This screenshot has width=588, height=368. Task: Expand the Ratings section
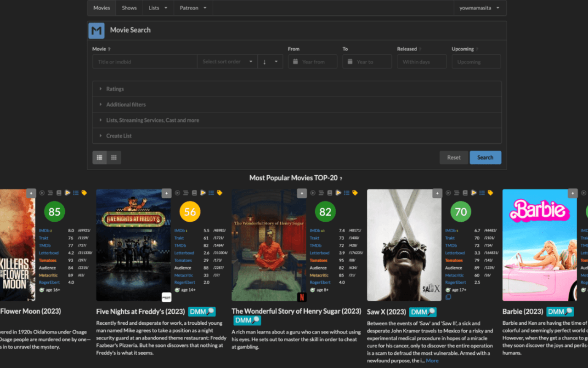pos(297,89)
